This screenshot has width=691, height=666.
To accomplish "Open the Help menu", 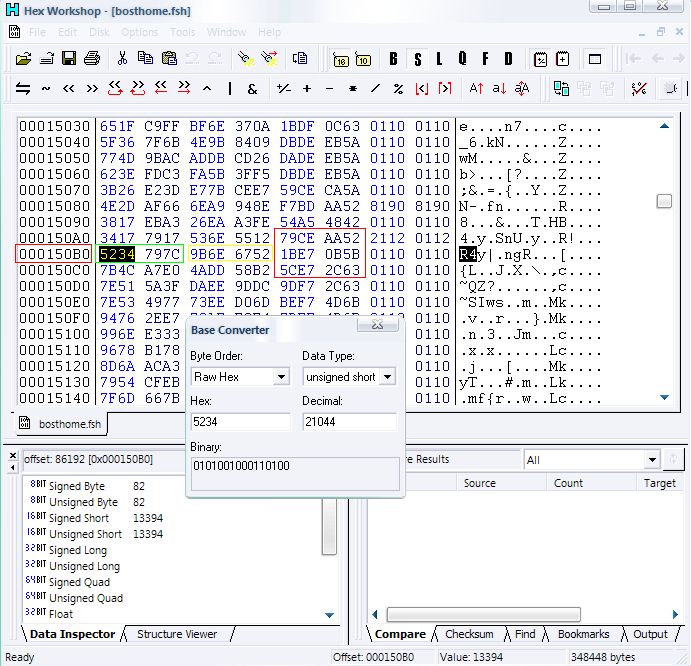I will tap(269, 32).
